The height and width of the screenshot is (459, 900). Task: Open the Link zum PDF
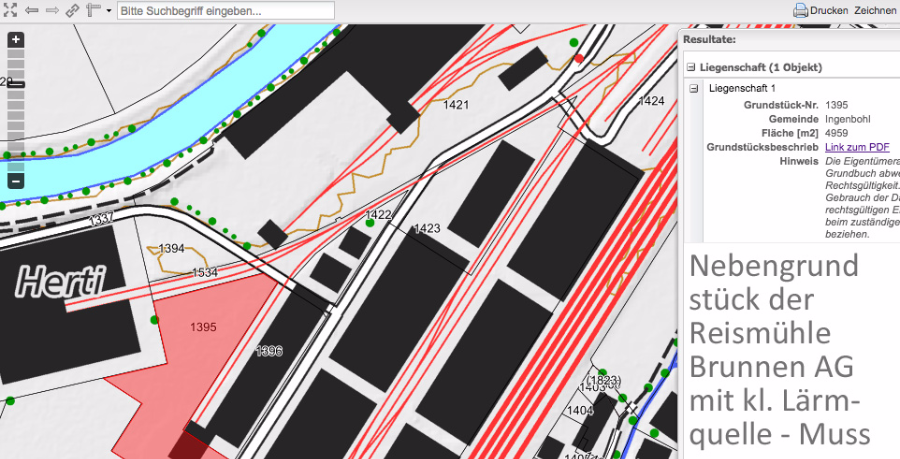pos(857,147)
